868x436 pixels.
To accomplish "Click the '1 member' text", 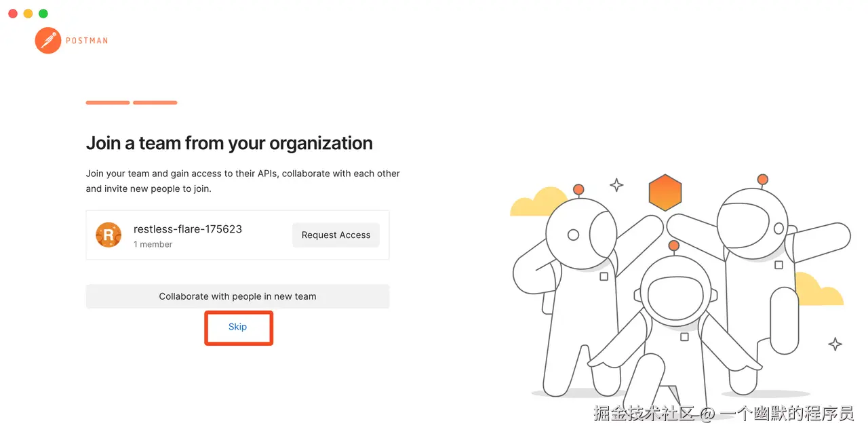I will (x=153, y=244).
